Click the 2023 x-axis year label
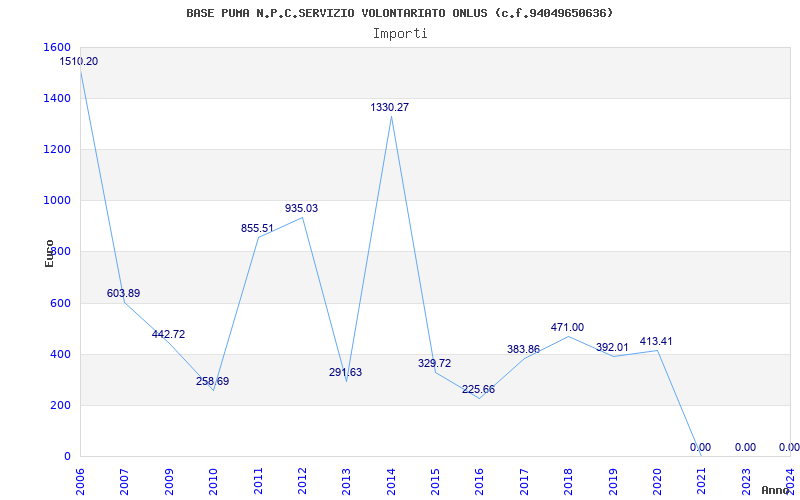The height and width of the screenshot is (500, 800). click(746, 482)
